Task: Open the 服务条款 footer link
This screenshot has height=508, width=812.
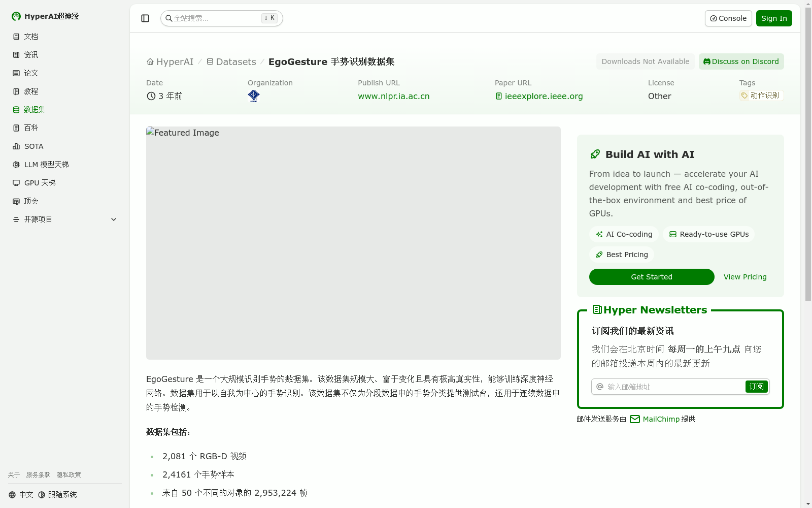Action: [39, 475]
